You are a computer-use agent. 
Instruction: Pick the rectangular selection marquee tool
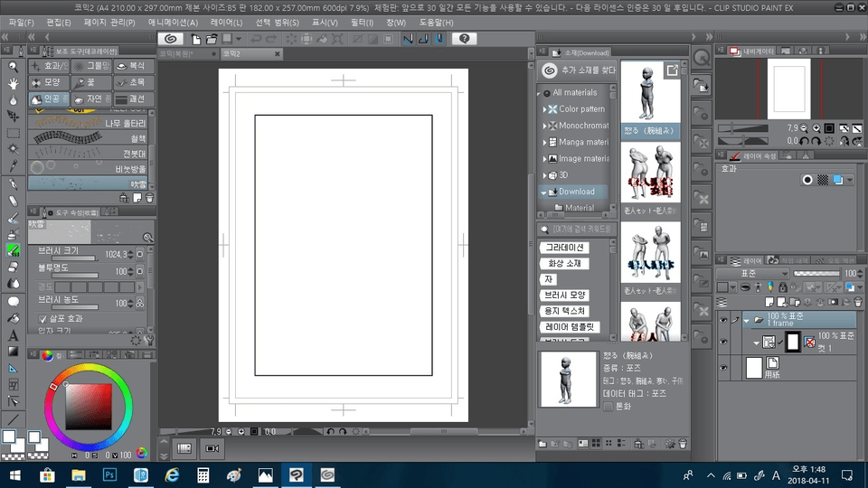(x=14, y=133)
